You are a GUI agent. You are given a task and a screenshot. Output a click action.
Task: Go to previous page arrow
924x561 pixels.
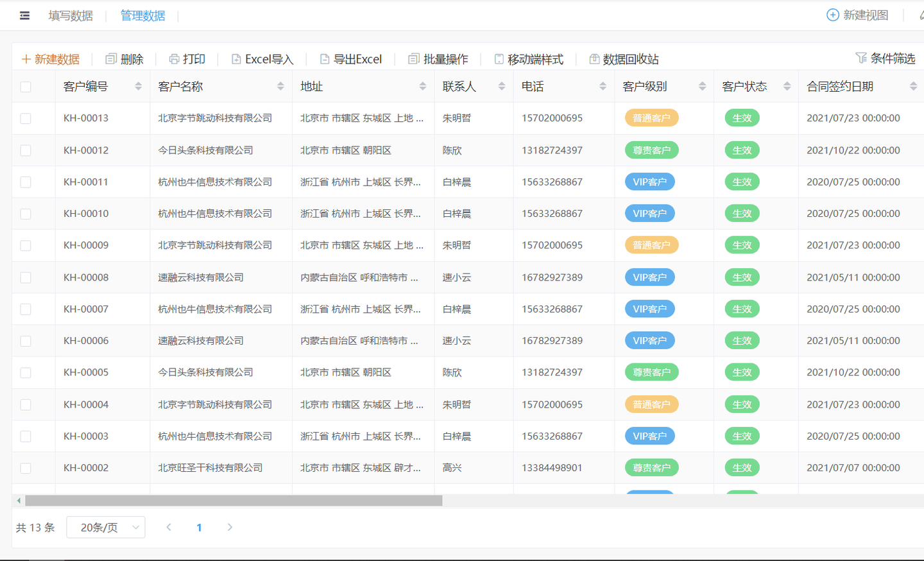pos(169,527)
